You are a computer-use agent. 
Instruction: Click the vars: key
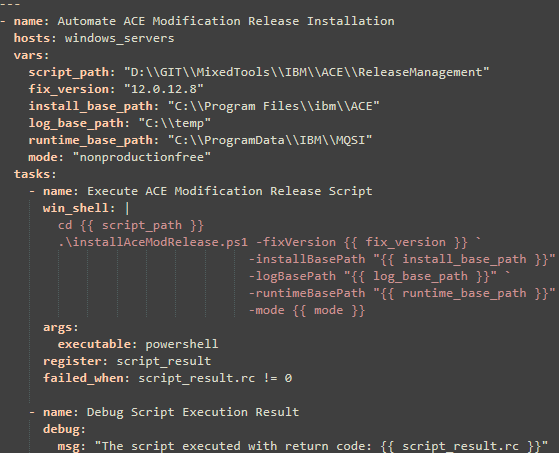tap(31, 55)
